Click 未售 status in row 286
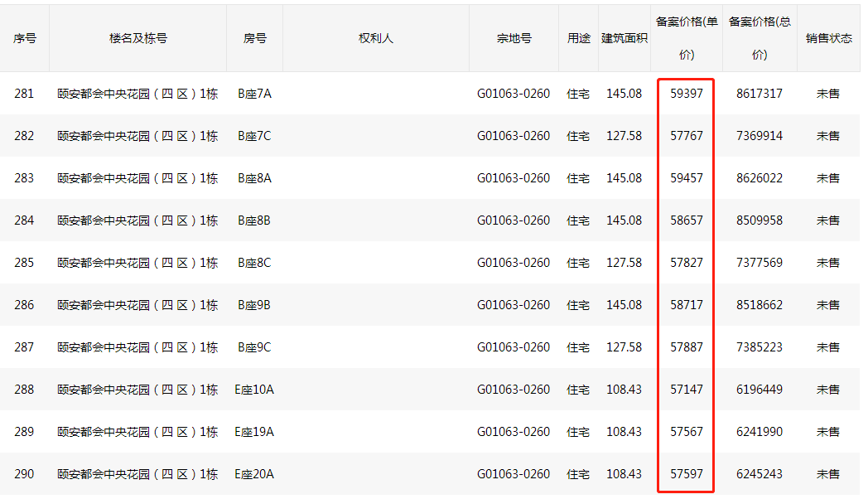 pos(829,304)
